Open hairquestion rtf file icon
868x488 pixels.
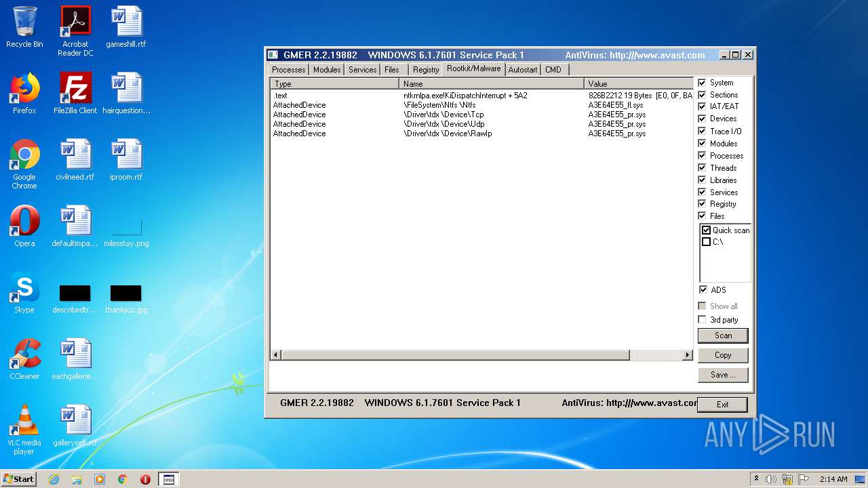pyautogui.click(x=126, y=94)
